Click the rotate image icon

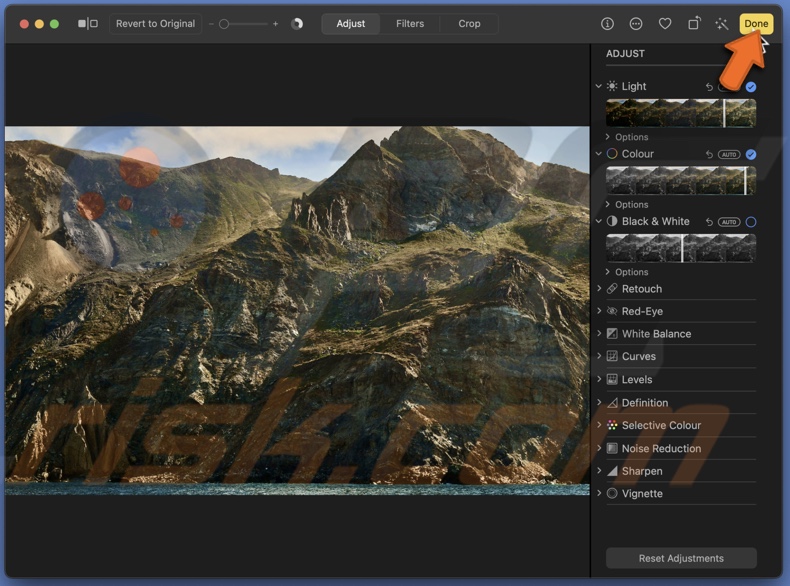pos(694,23)
